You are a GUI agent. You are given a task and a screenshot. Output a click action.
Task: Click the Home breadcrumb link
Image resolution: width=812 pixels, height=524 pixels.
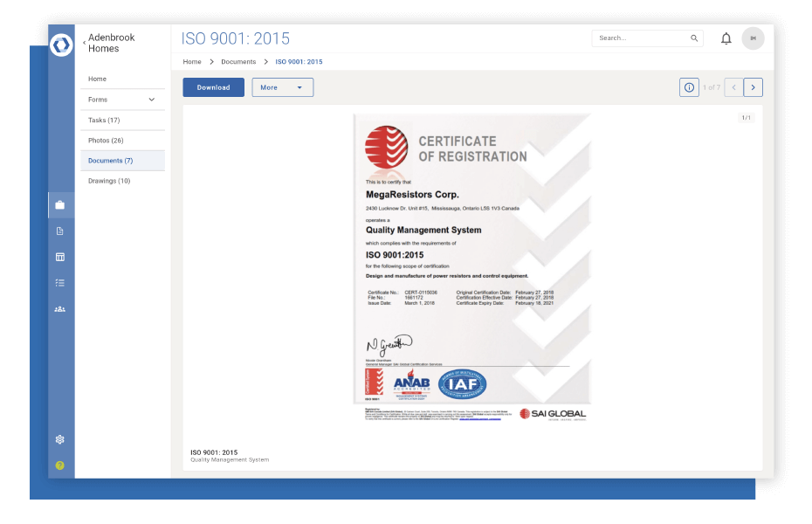click(x=192, y=62)
